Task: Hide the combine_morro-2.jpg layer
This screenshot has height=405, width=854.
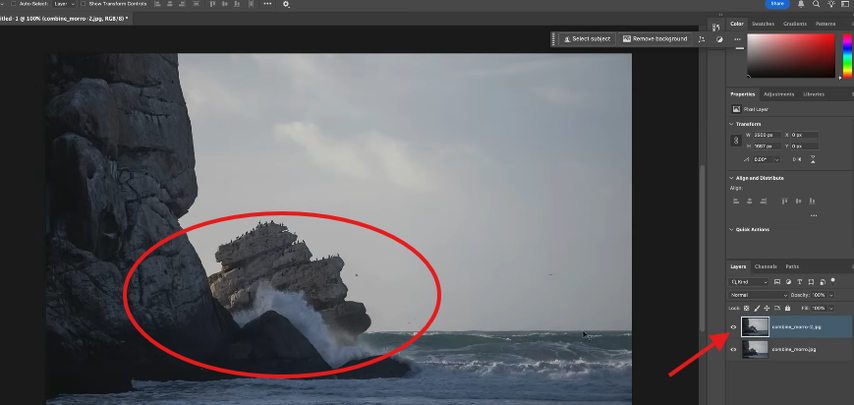Action: (x=733, y=327)
